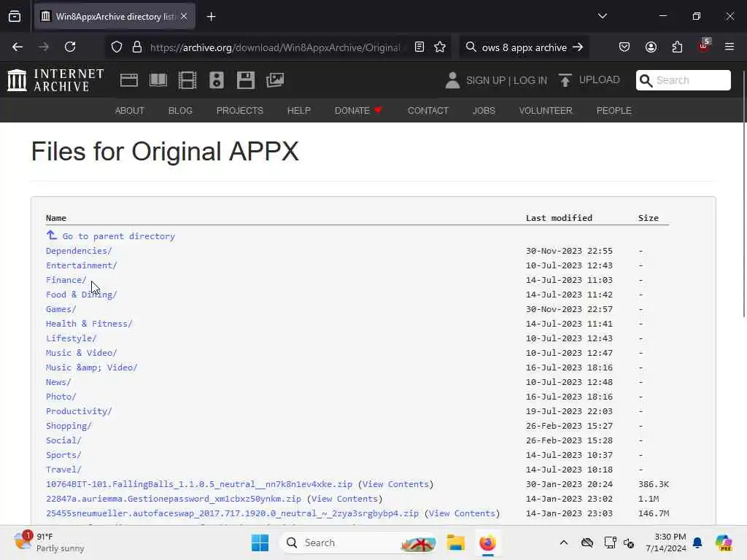Open File Explorer from taskbar

click(455, 542)
